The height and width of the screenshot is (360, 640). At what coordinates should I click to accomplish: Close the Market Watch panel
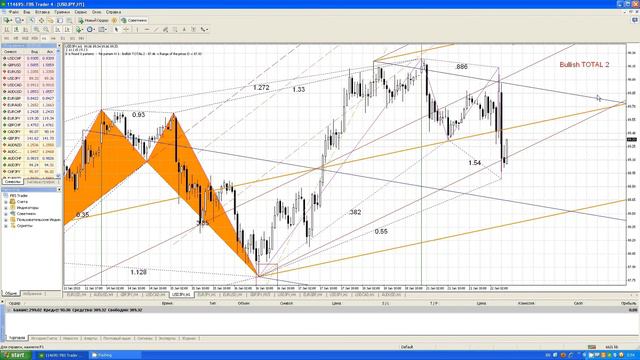(x=59, y=46)
